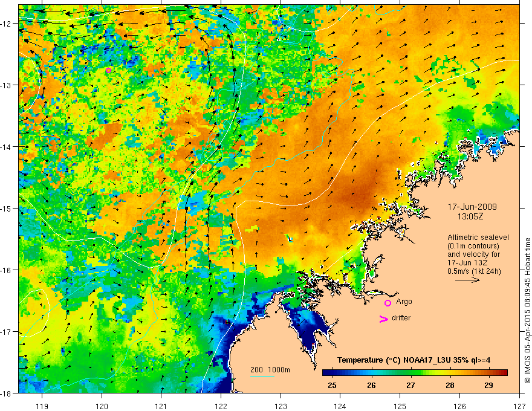Click the 'Argo' legend label
The height and width of the screenshot is (411, 532).
coord(404,302)
